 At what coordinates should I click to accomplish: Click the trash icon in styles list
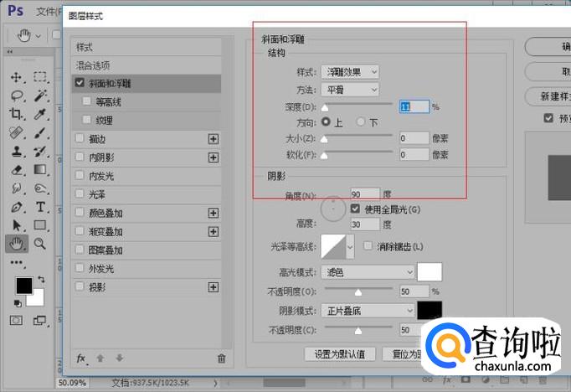(221, 358)
